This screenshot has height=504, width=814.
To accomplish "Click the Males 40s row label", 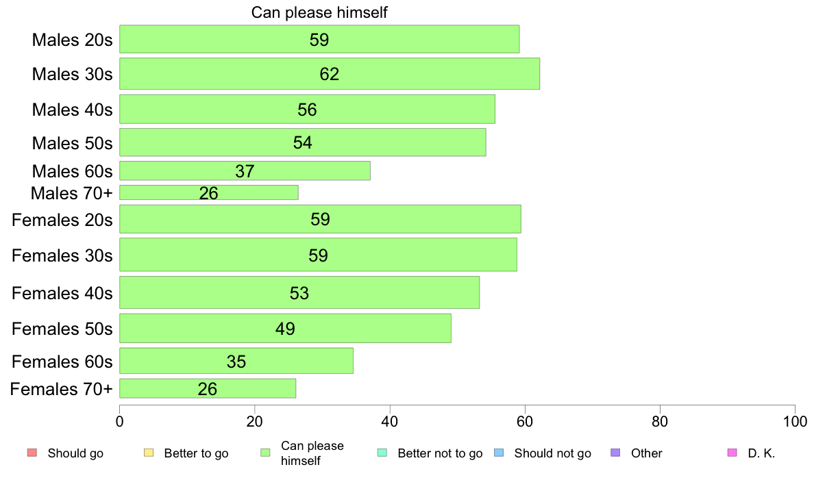I will [72, 110].
